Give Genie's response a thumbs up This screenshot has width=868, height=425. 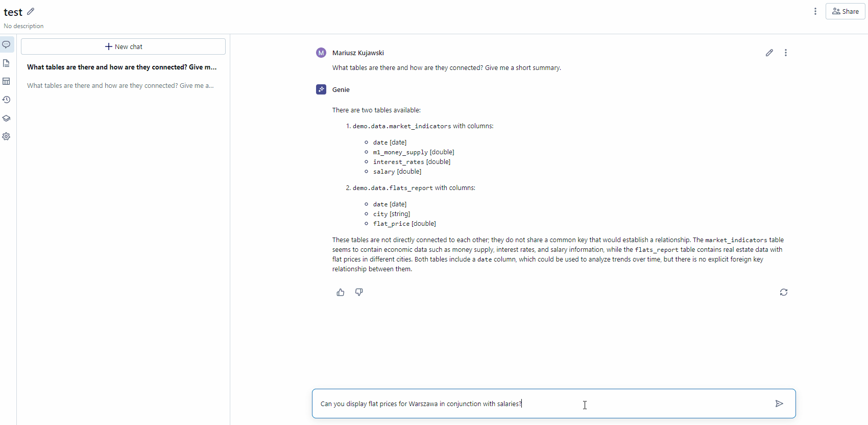[x=341, y=292]
